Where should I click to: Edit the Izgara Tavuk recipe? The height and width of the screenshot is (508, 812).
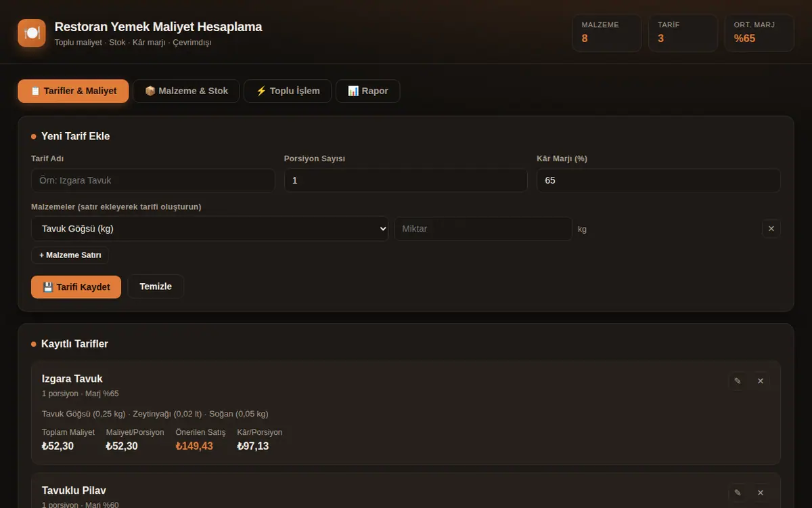click(738, 381)
